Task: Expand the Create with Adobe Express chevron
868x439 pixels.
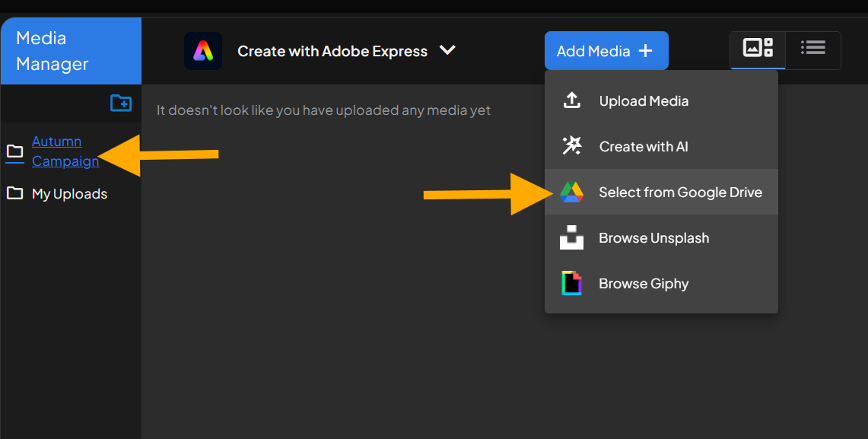Action: point(448,50)
